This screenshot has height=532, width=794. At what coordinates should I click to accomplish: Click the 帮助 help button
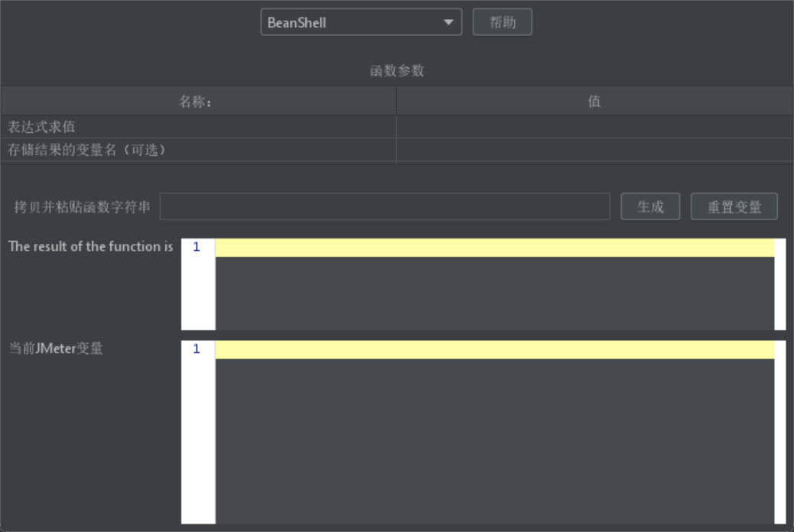point(502,22)
